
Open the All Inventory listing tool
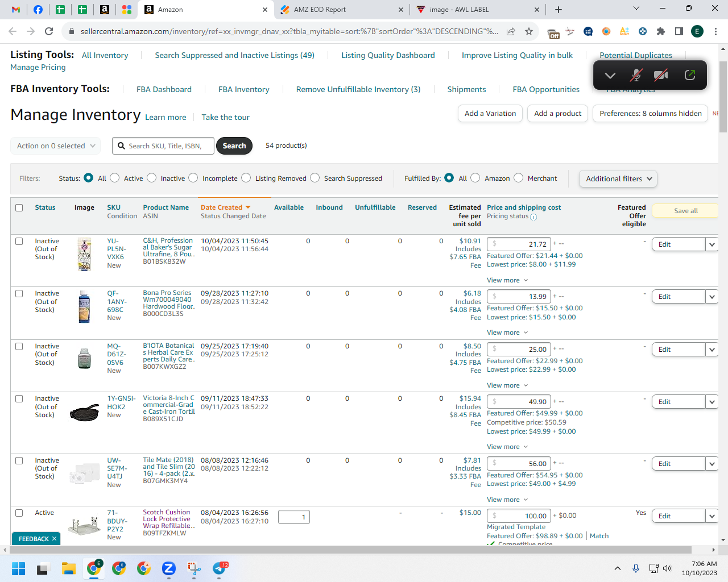105,55
